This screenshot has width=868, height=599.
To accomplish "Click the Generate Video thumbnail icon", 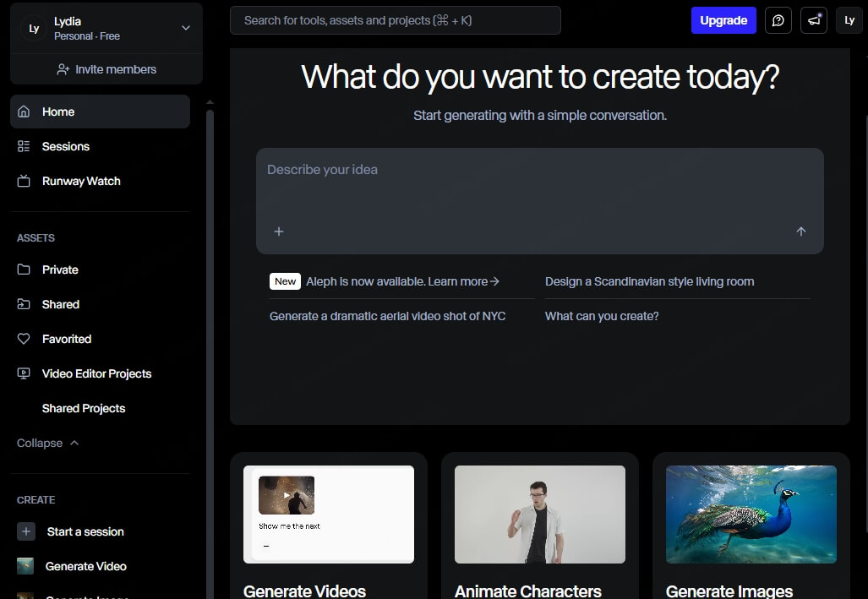I will coord(25,566).
